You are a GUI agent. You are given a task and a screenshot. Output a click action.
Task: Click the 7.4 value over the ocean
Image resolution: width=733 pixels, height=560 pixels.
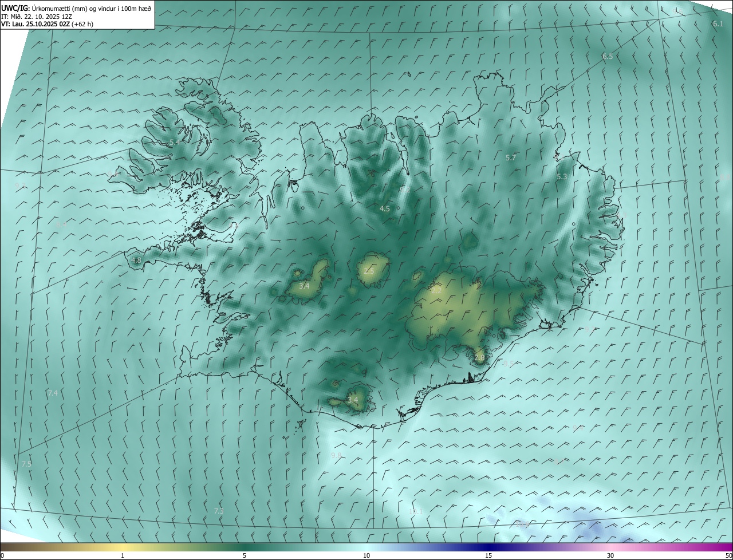coord(53,393)
